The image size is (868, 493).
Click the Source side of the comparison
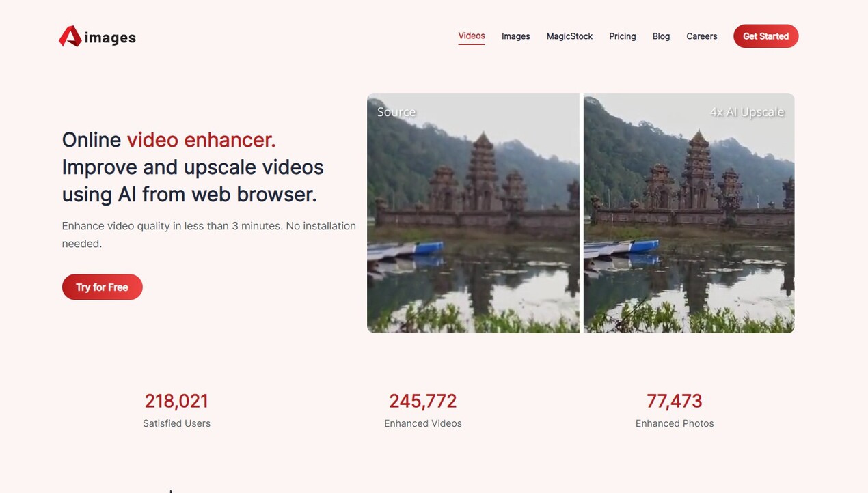pos(473,213)
